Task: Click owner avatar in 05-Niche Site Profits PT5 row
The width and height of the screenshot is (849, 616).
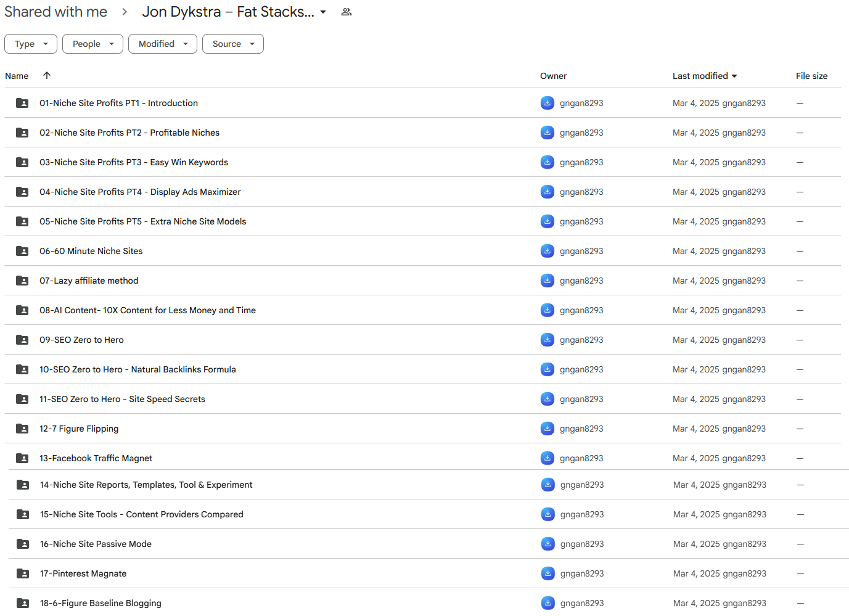Action: coord(548,221)
